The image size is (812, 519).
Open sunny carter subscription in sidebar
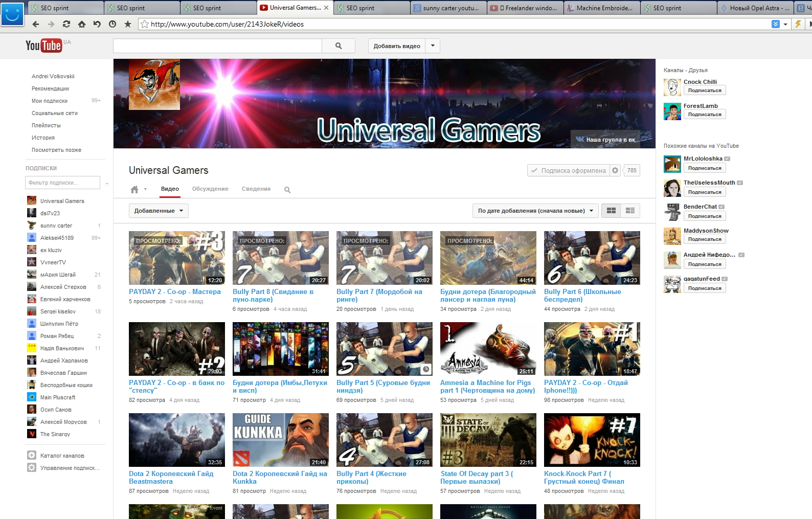pos(56,225)
